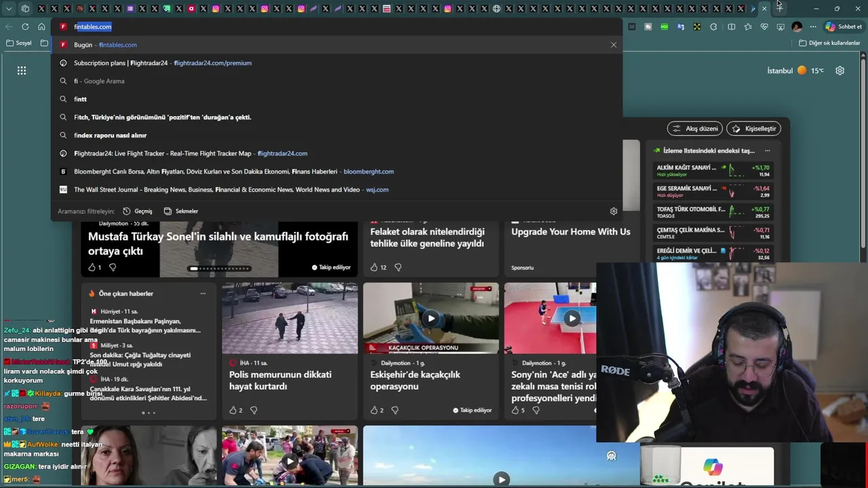The image size is (868, 488).
Task: Select Flightradar24 Subscription plans suggestion
Action: [x=336, y=63]
